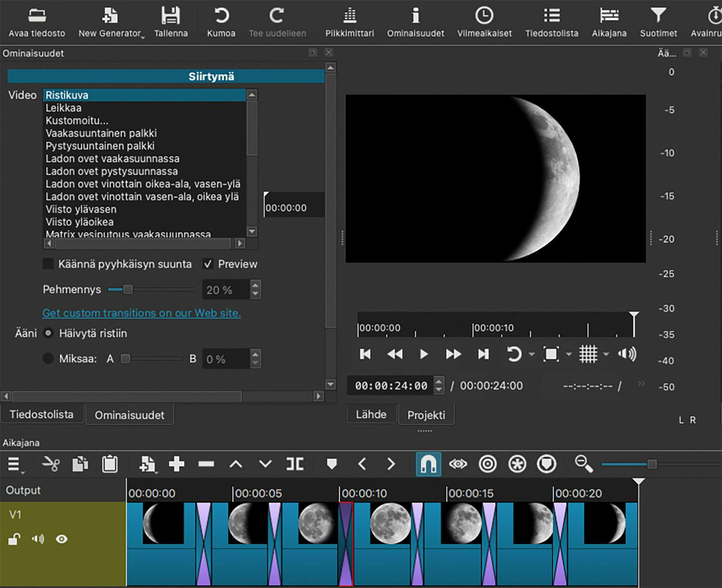Toggle the timeline snapping magnet icon
Screen dimensions: 722x588
[428, 464]
